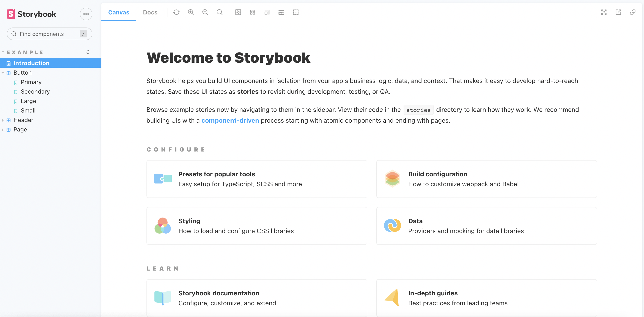Open canvas in new tab
The height and width of the screenshot is (317, 644).
618,12
